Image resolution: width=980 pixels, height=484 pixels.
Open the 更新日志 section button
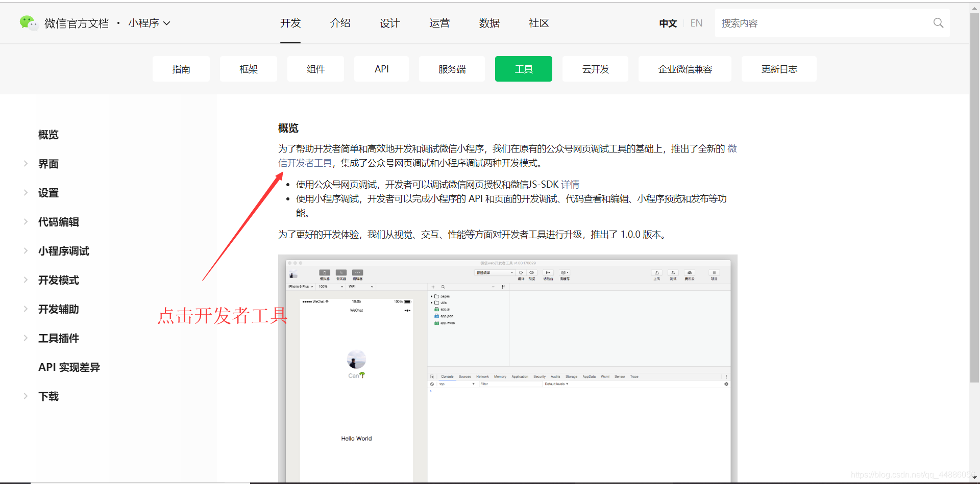(779, 69)
